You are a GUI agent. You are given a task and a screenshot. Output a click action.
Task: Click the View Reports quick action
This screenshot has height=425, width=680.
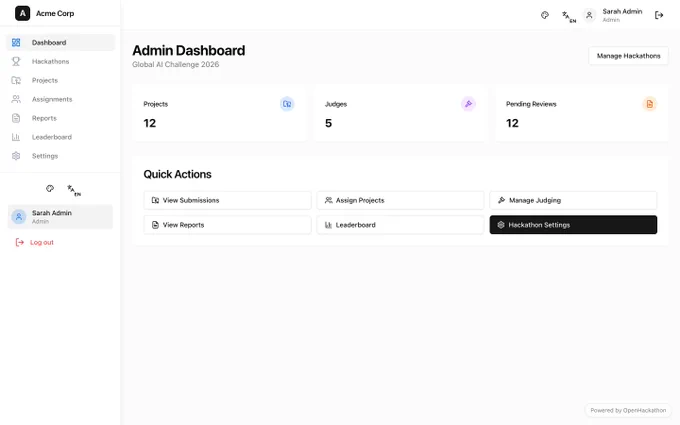click(x=227, y=225)
